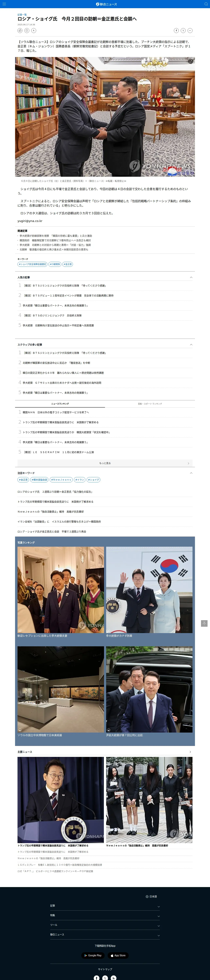Click the 聯合ニュース logo in the header
210x980 pixels.
coord(106,4)
